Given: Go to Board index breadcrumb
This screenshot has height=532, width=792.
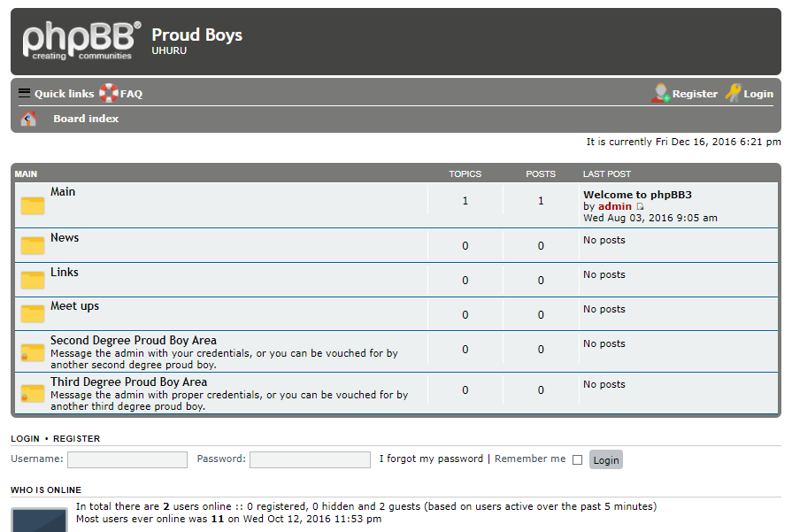Looking at the screenshot, I should [86, 119].
